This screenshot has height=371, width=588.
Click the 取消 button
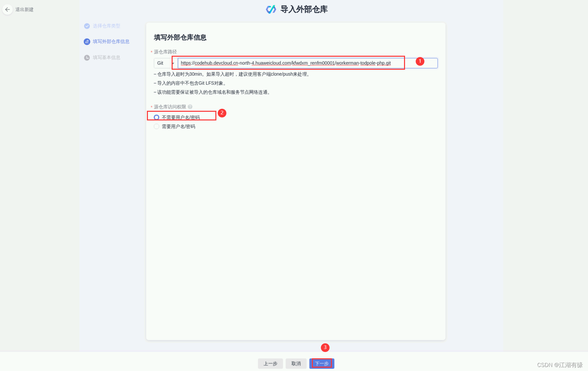[296, 364]
